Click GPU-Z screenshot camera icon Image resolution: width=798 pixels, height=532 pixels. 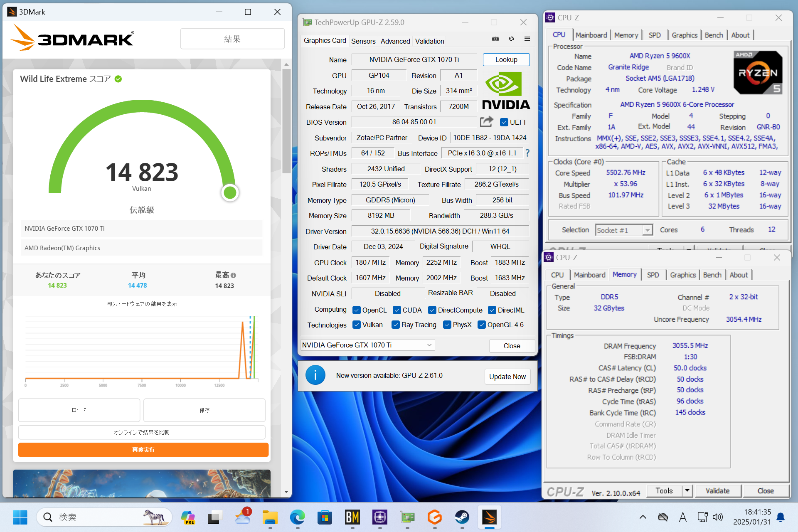pyautogui.click(x=495, y=39)
